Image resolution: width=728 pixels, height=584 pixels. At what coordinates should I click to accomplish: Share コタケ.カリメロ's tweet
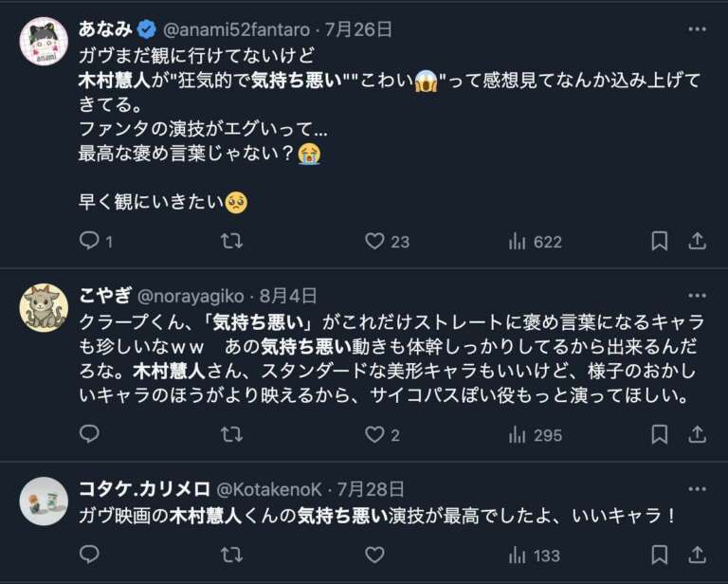click(x=698, y=555)
